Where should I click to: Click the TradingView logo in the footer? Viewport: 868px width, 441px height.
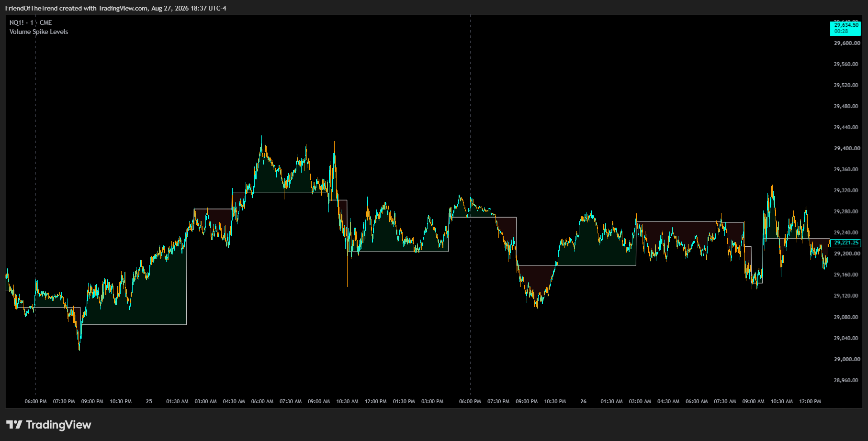(48, 425)
